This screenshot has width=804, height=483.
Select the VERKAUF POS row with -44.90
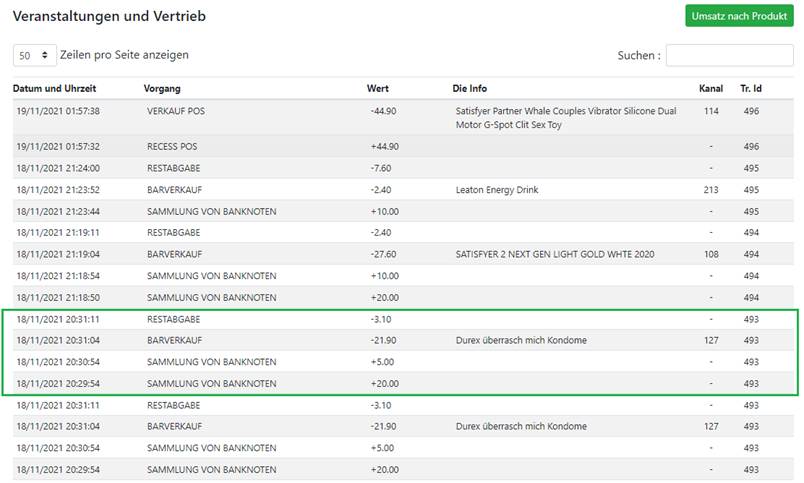pos(403,117)
